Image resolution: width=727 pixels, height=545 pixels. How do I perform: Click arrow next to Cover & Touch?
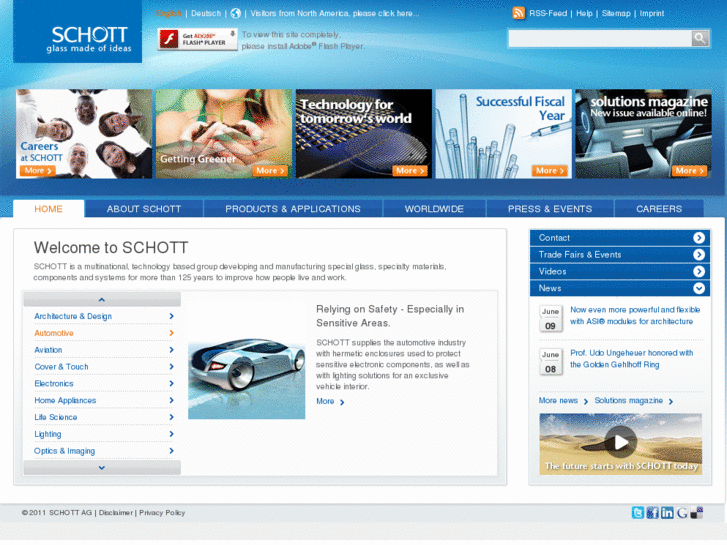pyautogui.click(x=171, y=367)
